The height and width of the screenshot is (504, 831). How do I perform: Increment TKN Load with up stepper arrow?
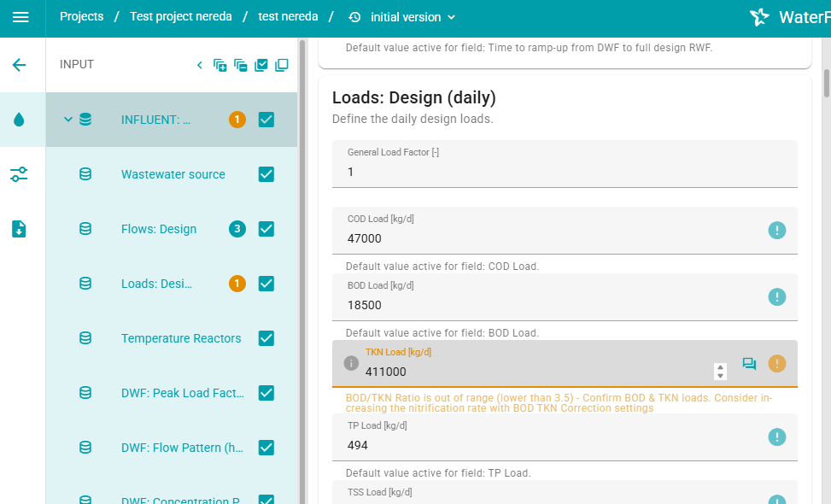[720, 367]
